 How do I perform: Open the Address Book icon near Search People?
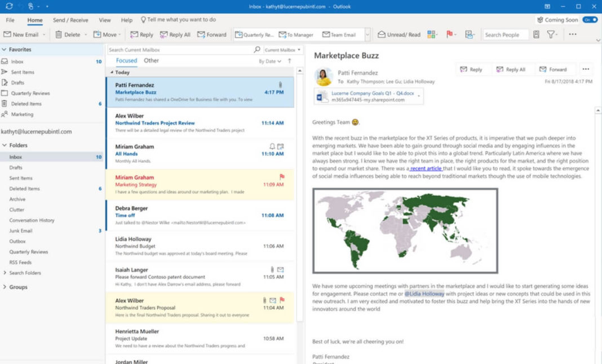click(x=535, y=34)
